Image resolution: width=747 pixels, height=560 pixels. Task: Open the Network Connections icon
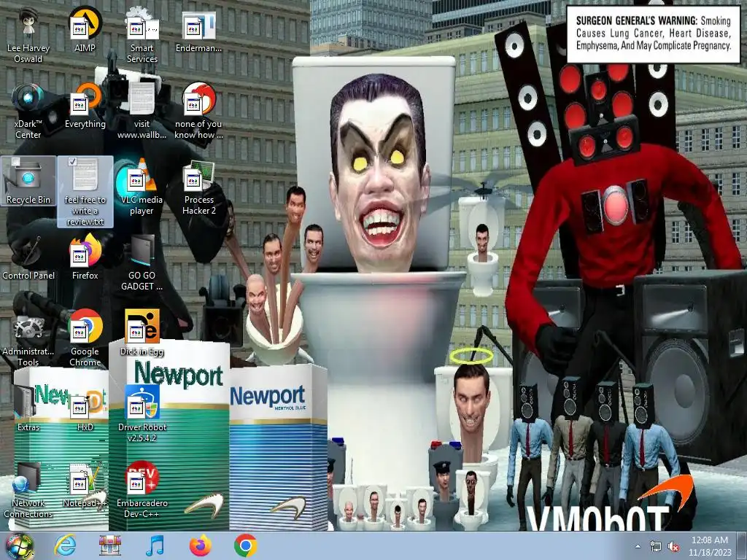pyautogui.click(x=28, y=491)
